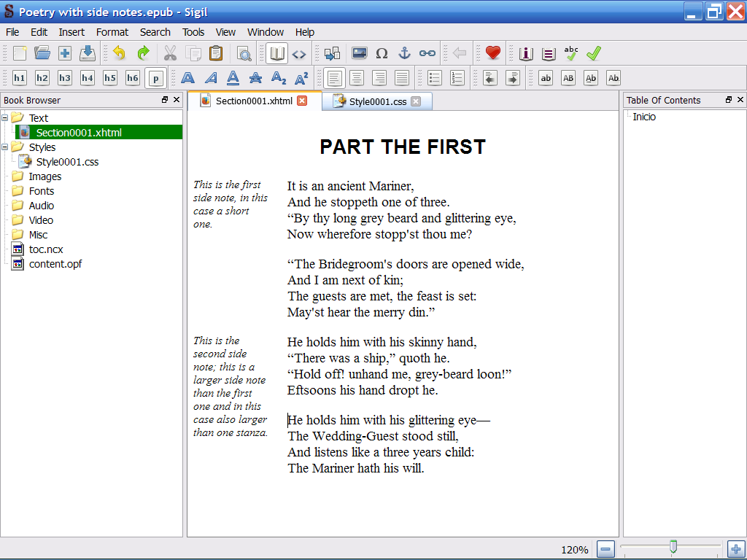This screenshot has width=747, height=560.
Task: Insert special character omega icon
Action: tap(382, 53)
